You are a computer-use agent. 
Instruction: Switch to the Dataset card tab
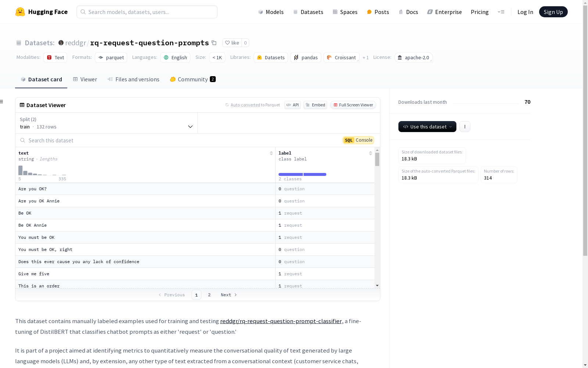click(x=41, y=79)
